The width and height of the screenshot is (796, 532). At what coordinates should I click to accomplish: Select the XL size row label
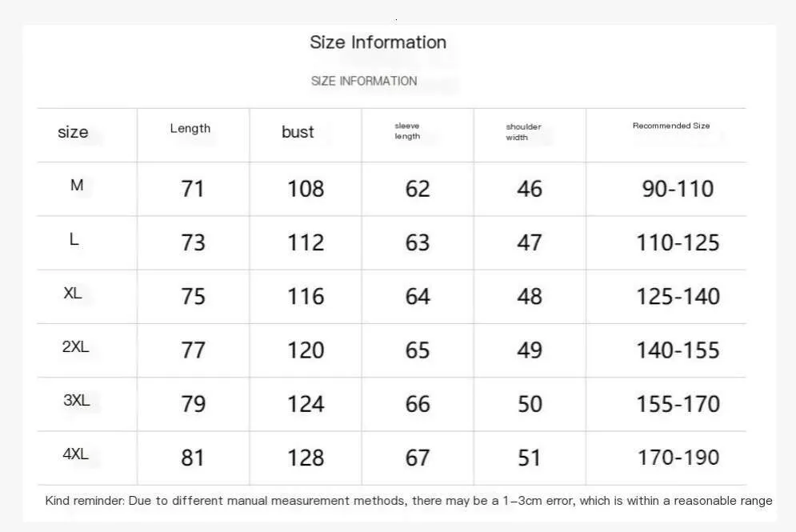pyautogui.click(x=73, y=294)
